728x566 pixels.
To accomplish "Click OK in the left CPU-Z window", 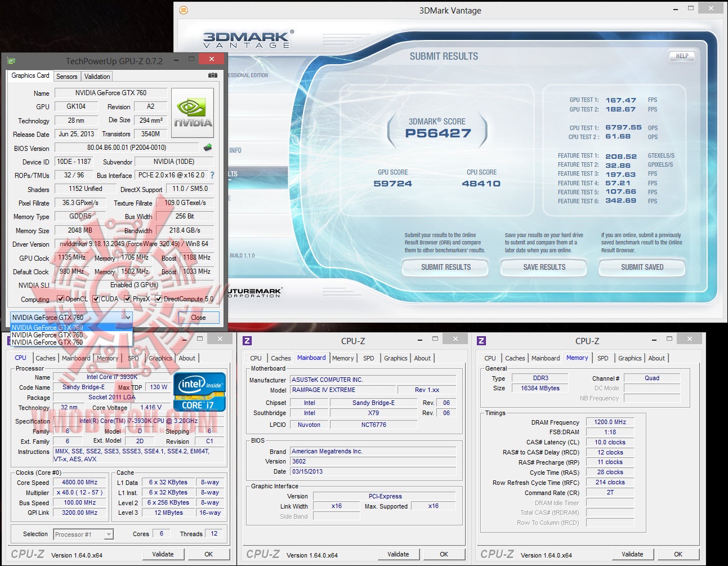I will click(208, 554).
